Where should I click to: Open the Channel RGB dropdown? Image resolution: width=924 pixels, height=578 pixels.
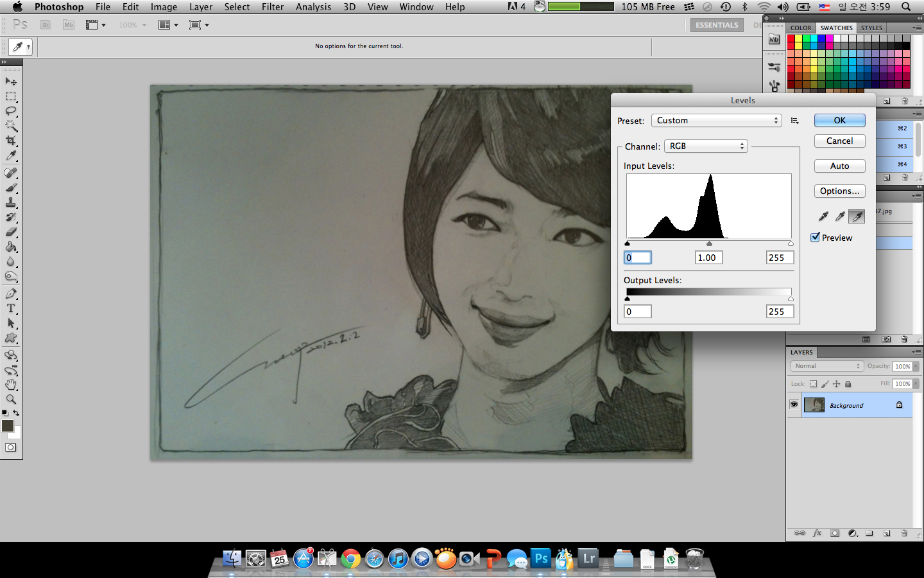tap(706, 146)
